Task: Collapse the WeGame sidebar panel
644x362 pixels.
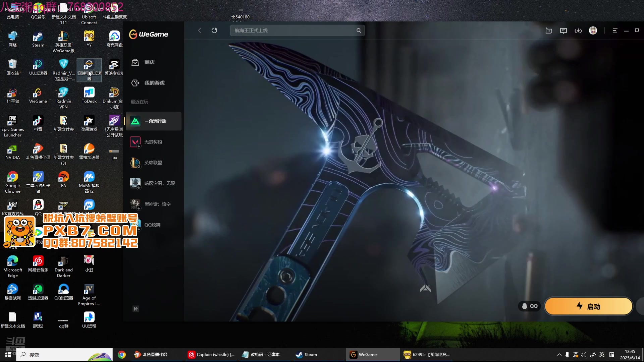Action: [136, 309]
